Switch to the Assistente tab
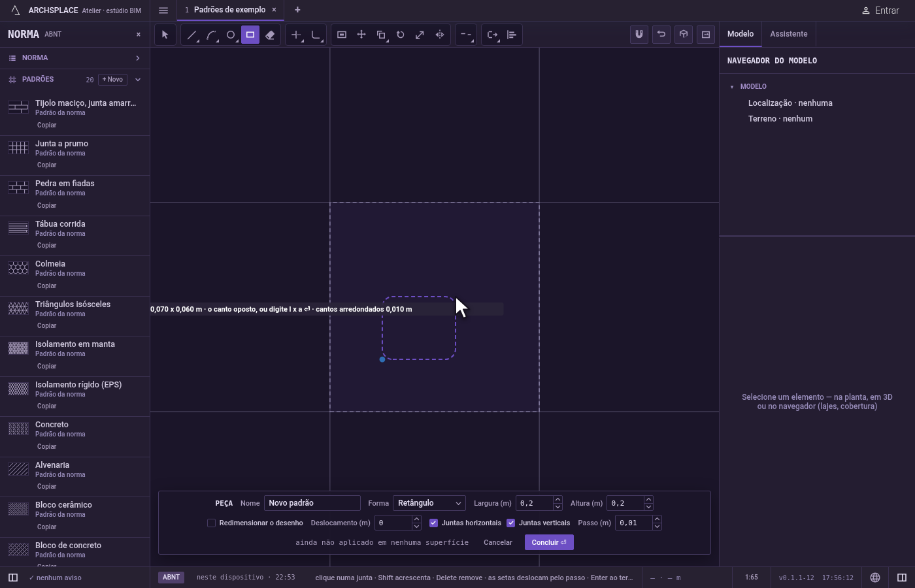915x588 pixels. pos(788,34)
